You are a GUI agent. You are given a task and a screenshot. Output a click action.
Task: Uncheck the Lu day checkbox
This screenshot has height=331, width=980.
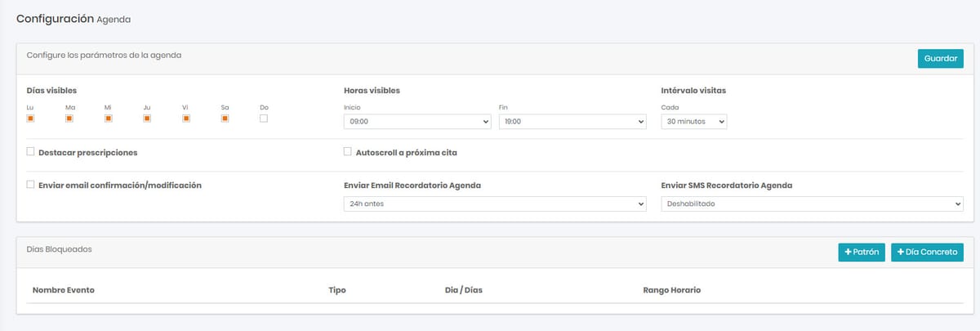pos(30,119)
